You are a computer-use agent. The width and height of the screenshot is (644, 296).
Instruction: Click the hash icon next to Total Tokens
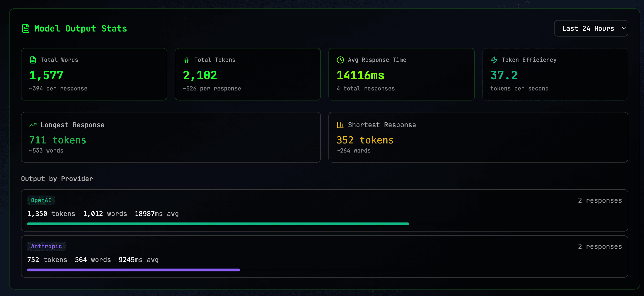click(187, 60)
